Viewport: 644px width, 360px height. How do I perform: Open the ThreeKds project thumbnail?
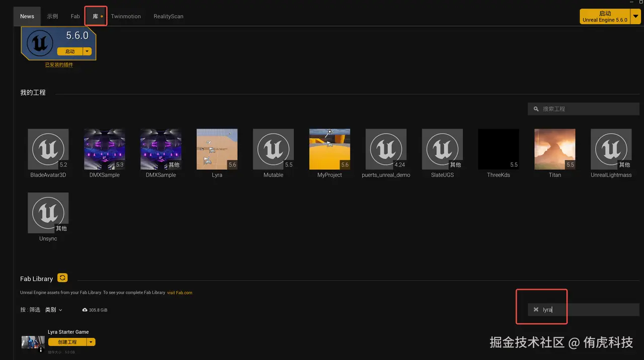[499, 149]
